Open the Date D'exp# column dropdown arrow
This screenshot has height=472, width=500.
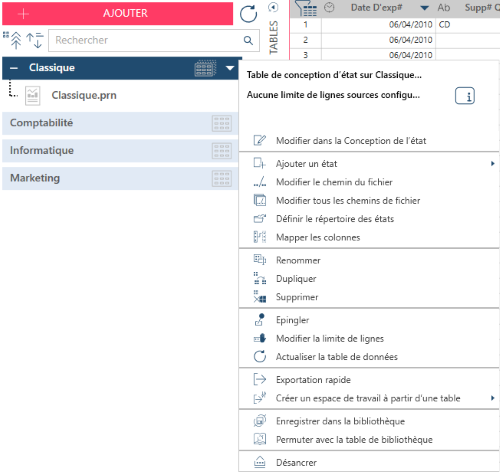coord(424,8)
